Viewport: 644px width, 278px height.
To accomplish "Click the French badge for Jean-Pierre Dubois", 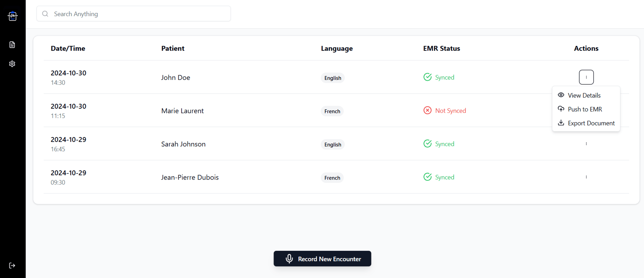I will pyautogui.click(x=332, y=178).
